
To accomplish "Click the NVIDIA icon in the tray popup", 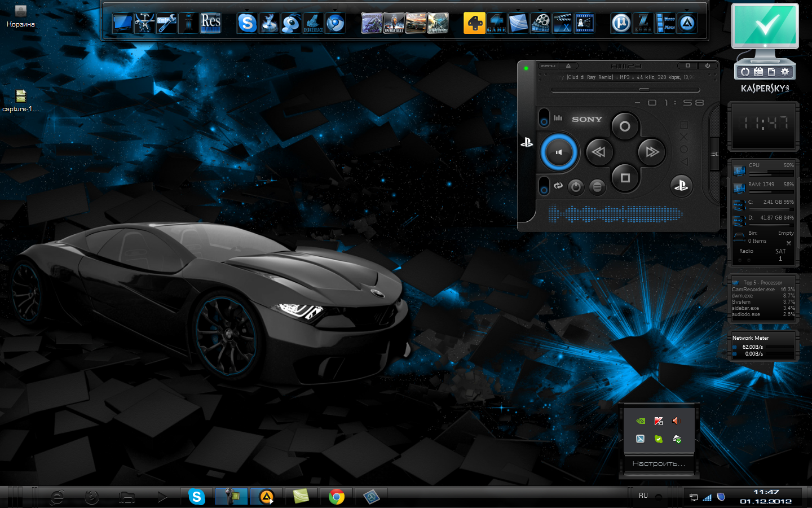I will click(641, 421).
